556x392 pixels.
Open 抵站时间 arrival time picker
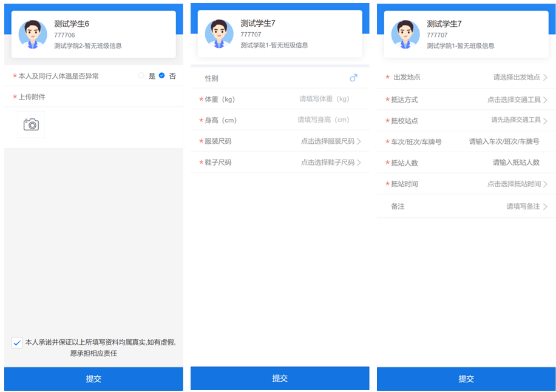(517, 184)
